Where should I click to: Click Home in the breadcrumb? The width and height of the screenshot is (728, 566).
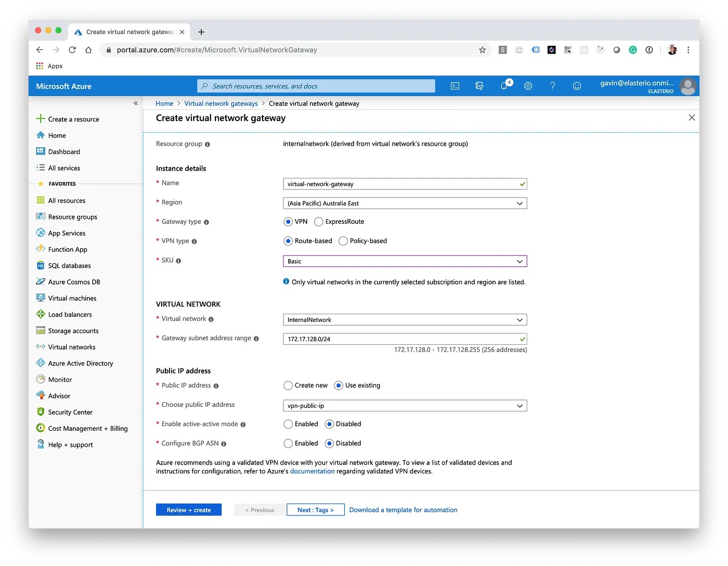pos(164,104)
